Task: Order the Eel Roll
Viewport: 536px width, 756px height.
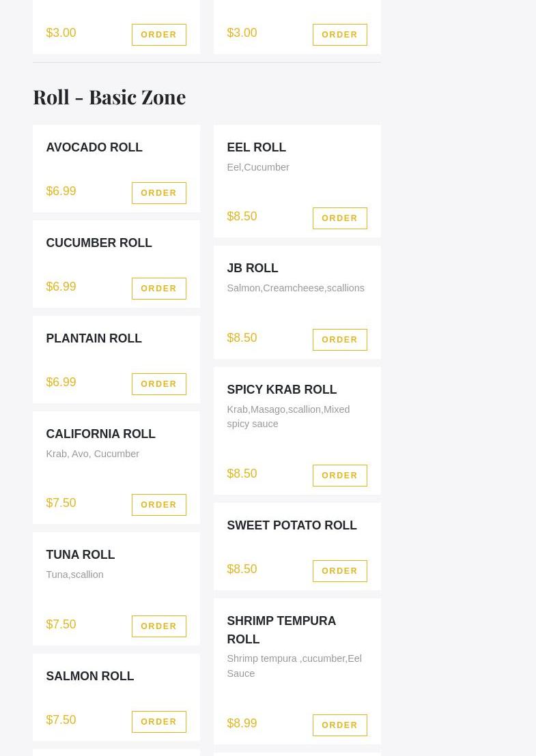Action: click(x=339, y=218)
